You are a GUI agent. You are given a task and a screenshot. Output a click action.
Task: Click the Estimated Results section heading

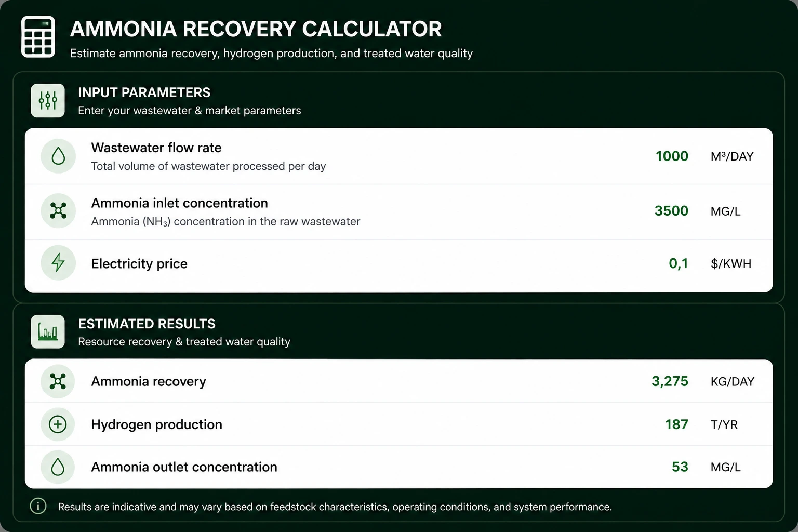tap(147, 324)
